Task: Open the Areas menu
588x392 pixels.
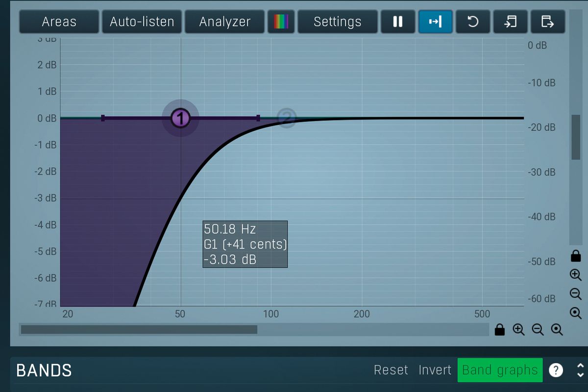Action: pos(59,22)
